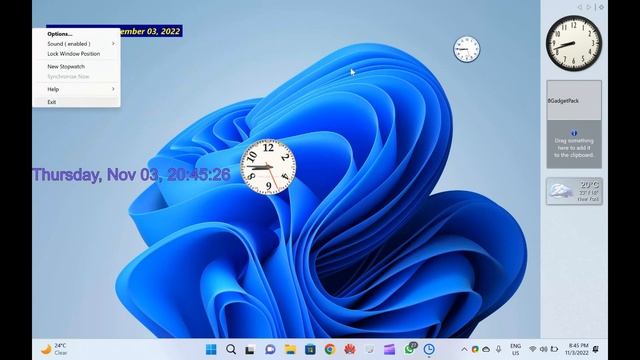Expand the Help submenu arrow
This screenshot has height=360, width=640.
pyautogui.click(x=113, y=89)
